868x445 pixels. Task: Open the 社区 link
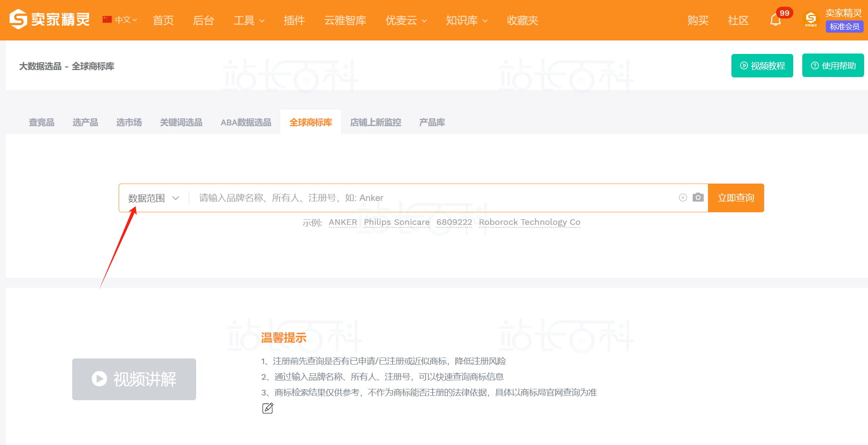738,20
